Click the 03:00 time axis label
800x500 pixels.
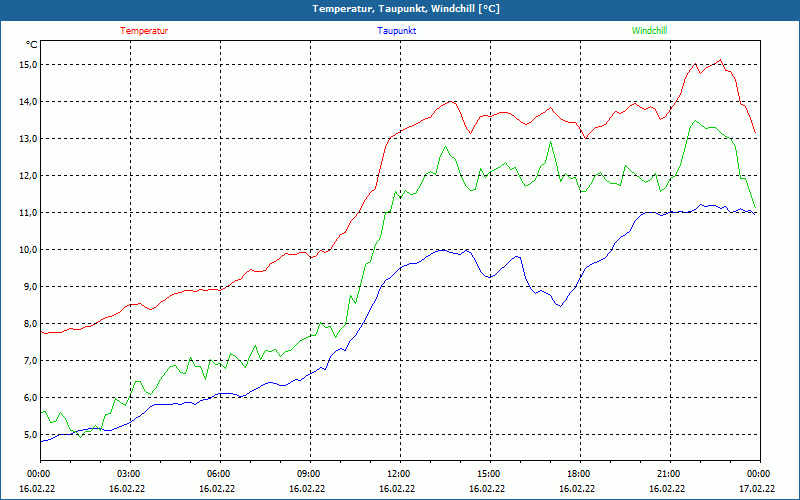point(131,474)
